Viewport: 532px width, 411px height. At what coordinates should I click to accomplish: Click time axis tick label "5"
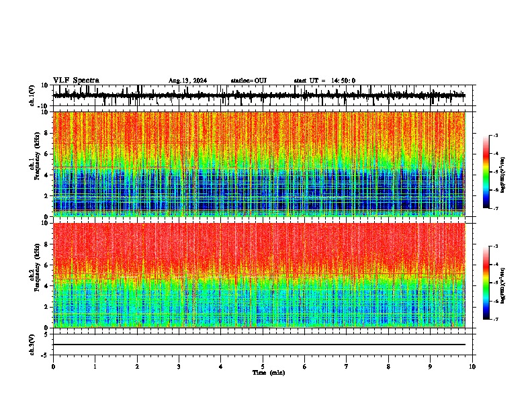pos(263,367)
